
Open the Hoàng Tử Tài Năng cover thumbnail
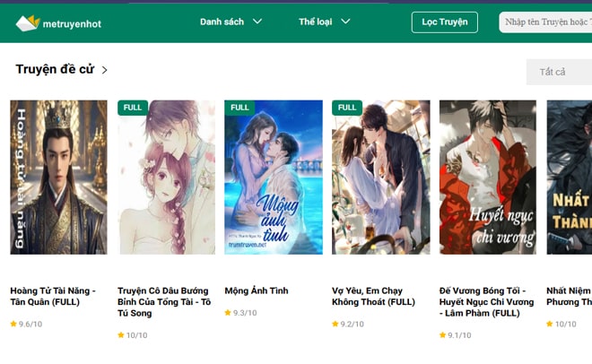(x=58, y=177)
